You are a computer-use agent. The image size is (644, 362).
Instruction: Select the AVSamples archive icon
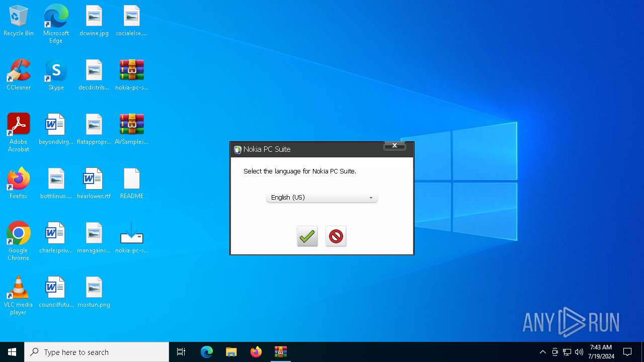131,130
